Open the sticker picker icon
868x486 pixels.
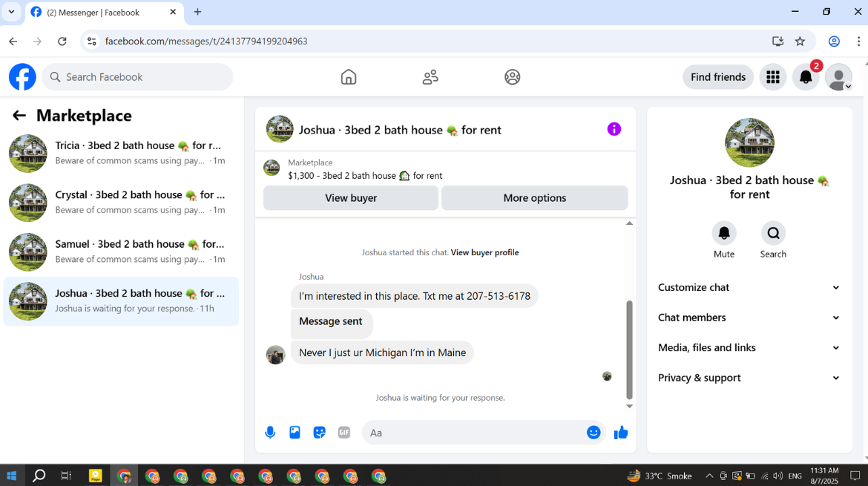[320, 433]
